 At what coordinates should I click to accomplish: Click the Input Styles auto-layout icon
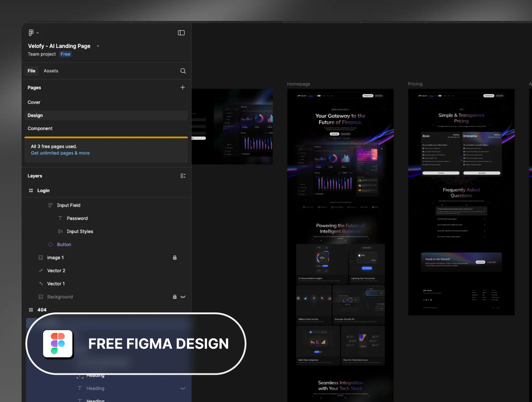[x=60, y=231]
